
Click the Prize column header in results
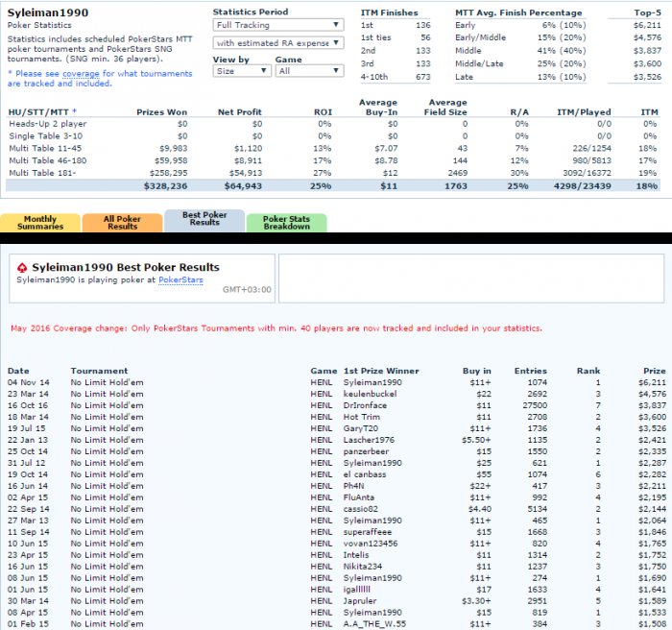click(x=654, y=371)
